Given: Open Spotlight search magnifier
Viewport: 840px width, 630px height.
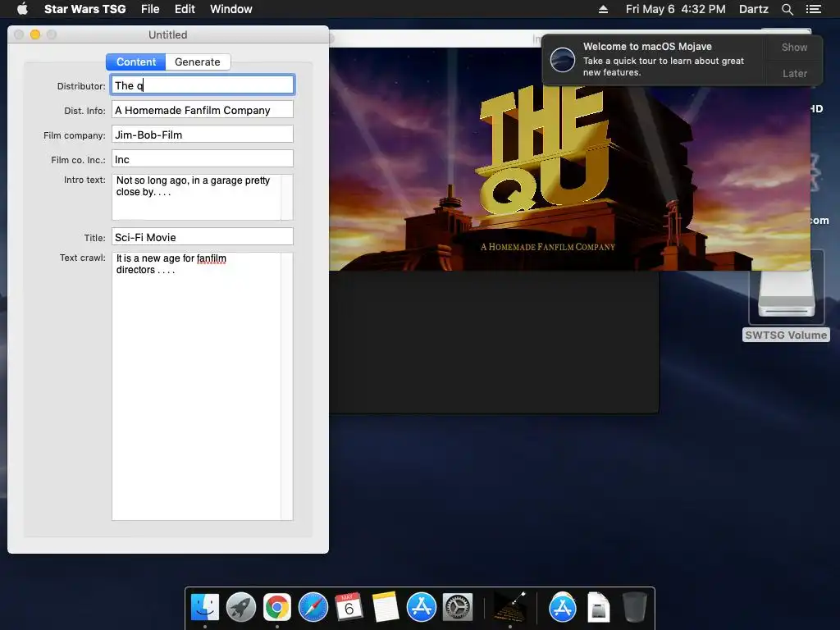Looking at the screenshot, I should [x=787, y=9].
